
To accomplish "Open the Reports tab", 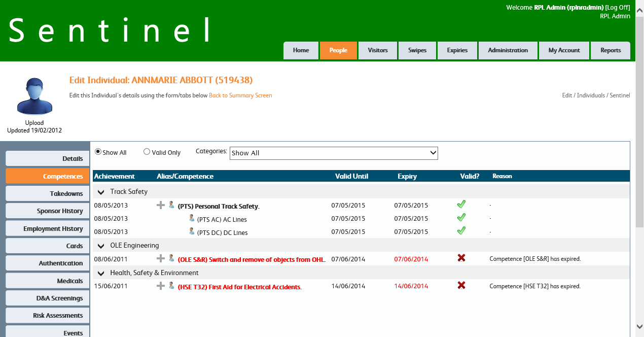I will click(611, 50).
